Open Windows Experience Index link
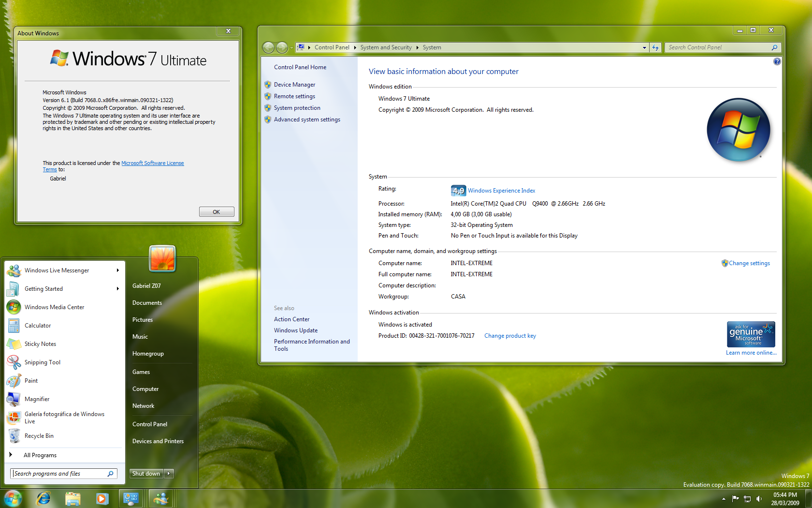The image size is (812, 508). point(502,191)
